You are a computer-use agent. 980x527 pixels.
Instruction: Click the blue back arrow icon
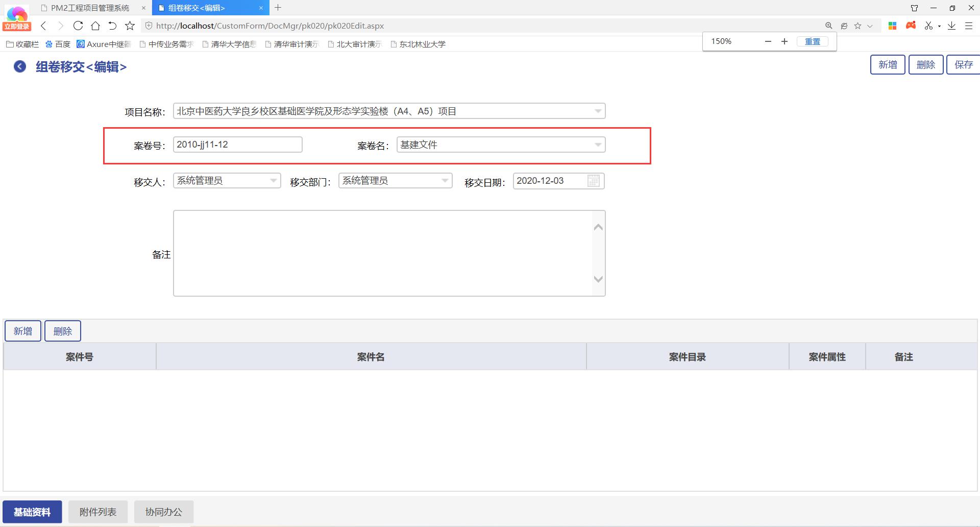tap(20, 66)
